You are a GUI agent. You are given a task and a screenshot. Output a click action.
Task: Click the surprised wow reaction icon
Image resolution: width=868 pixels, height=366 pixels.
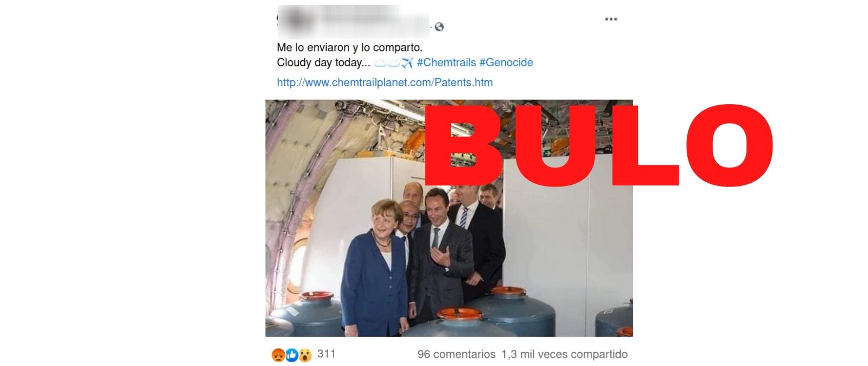tap(305, 355)
